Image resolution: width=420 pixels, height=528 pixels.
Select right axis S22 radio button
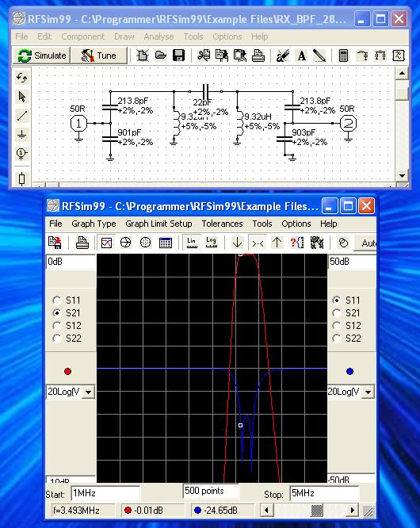336,339
